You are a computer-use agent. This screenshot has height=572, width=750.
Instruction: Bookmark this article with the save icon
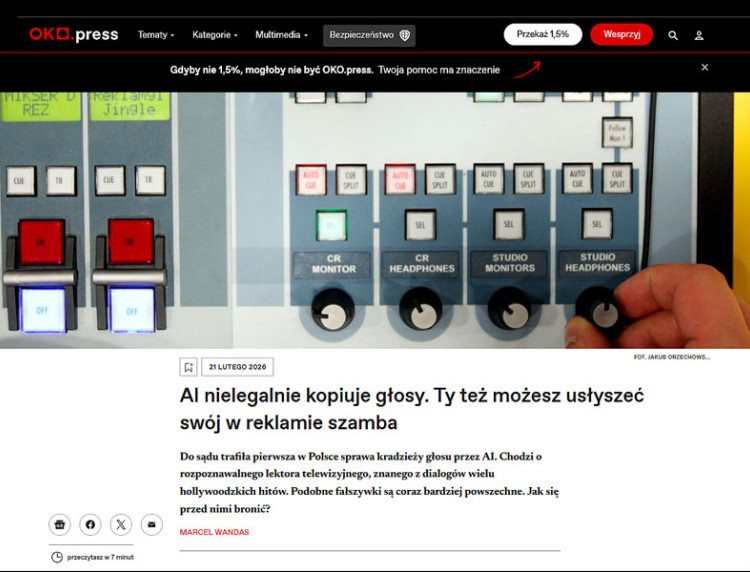click(x=188, y=367)
